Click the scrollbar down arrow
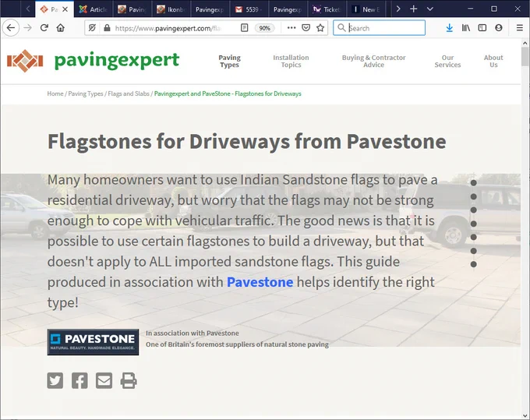Image resolution: width=530 pixels, height=420 pixels. point(525,415)
